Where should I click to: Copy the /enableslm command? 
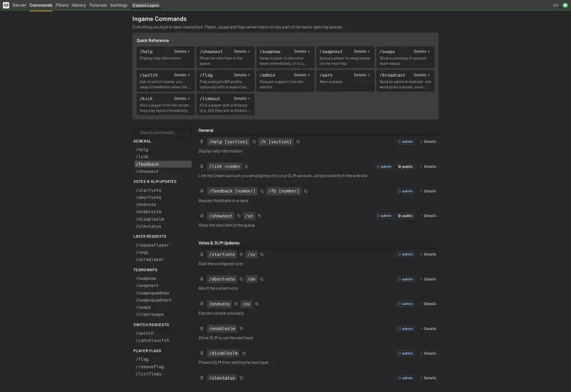pos(241,329)
